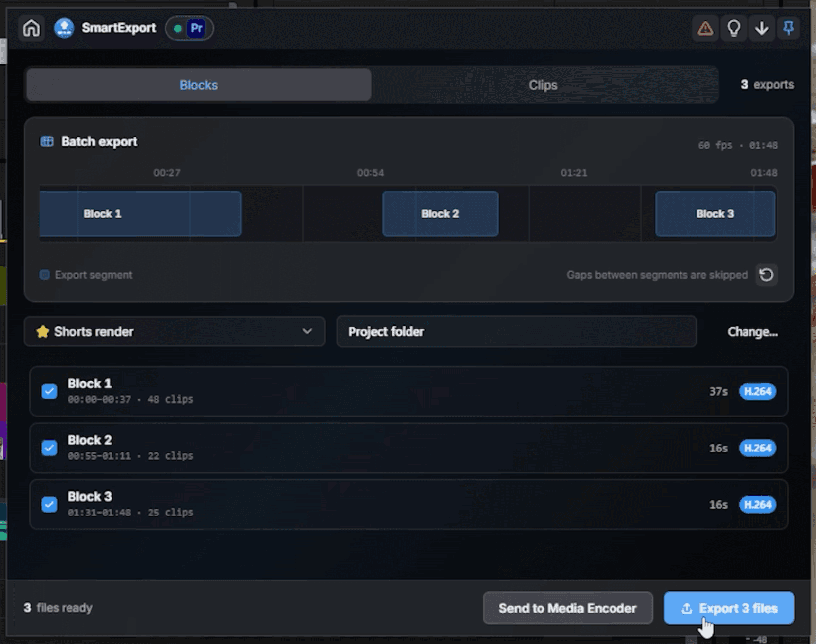Go to the home screen icon
The height and width of the screenshot is (644, 816).
pyautogui.click(x=31, y=28)
